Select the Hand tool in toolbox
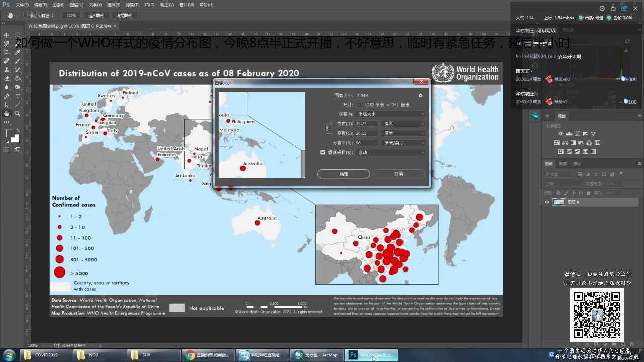Screen dimensions: 644x362 [7, 114]
